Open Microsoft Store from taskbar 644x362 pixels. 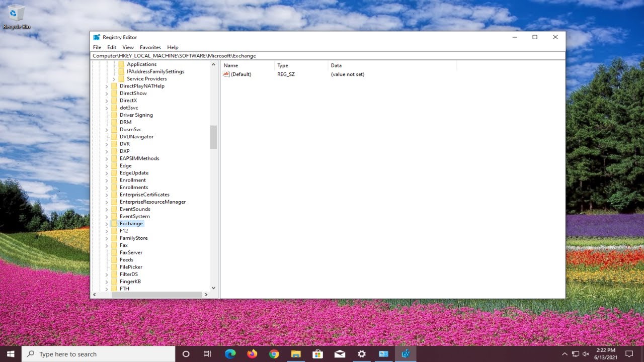click(x=317, y=354)
